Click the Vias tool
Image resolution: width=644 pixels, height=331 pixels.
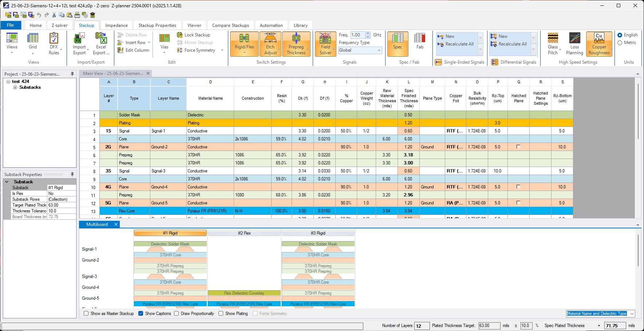tap(164, 42)
